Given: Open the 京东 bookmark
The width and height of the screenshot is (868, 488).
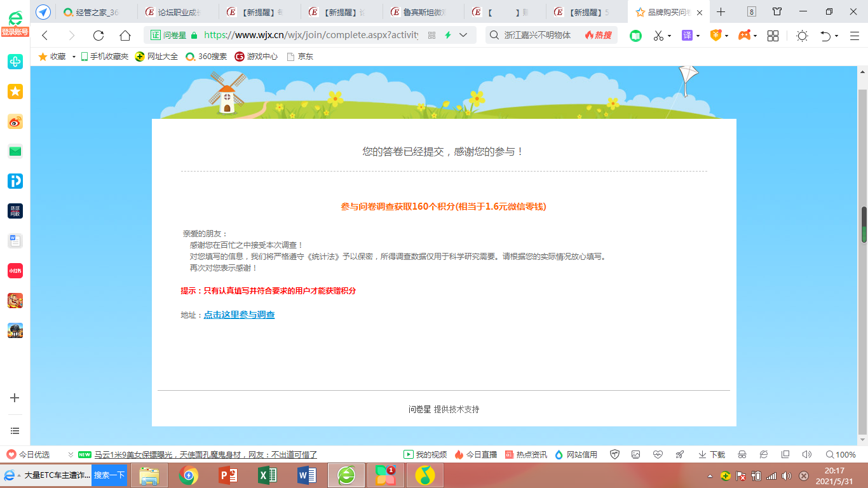Looking at the screenshot, I should point(300,57).
